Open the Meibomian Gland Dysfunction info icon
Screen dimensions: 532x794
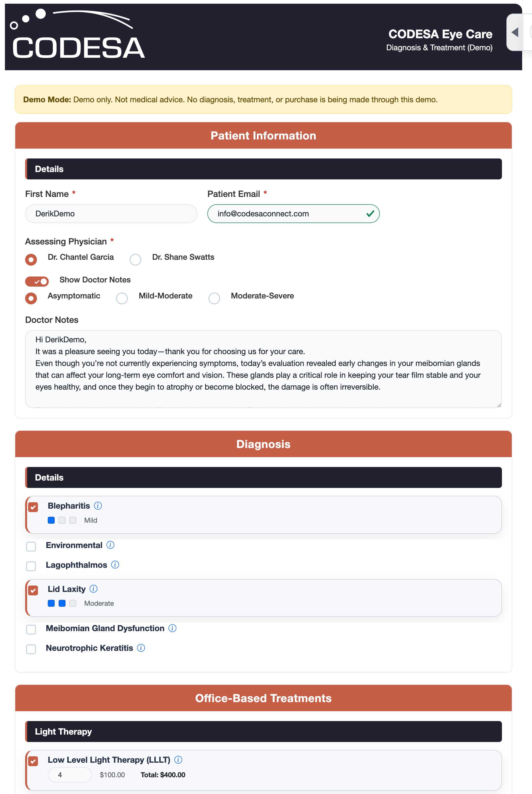coord(172,628)
